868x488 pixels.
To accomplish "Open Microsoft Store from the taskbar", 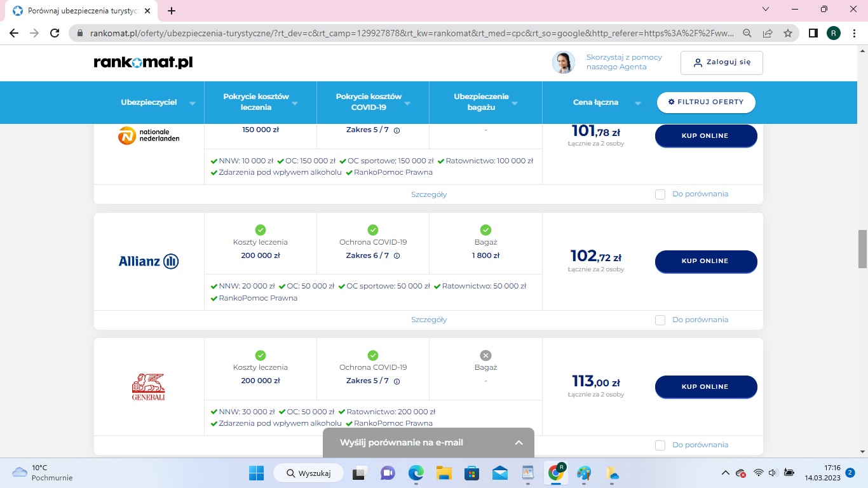I will click(x=471, y=473).
